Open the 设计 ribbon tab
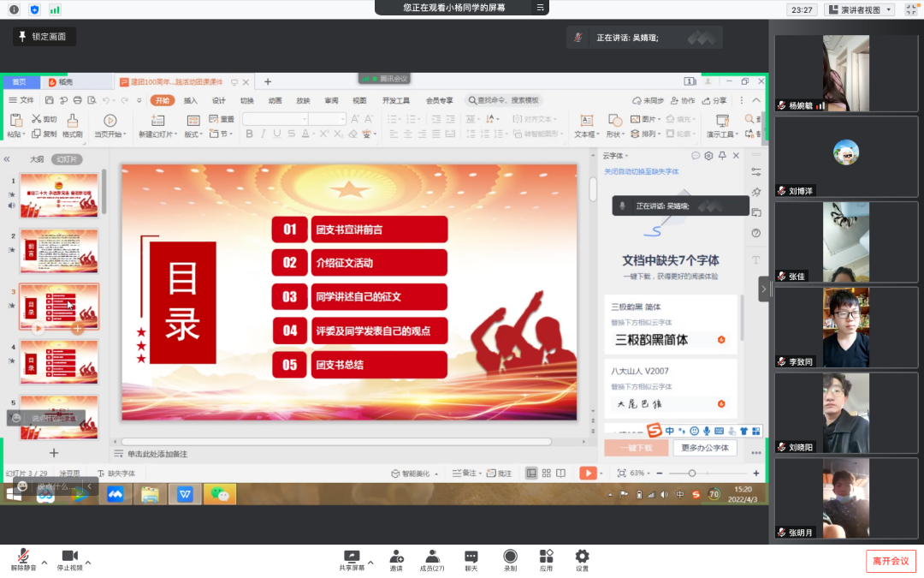The width and height of the screenshot is (924, 578). [x=218, y=100]
